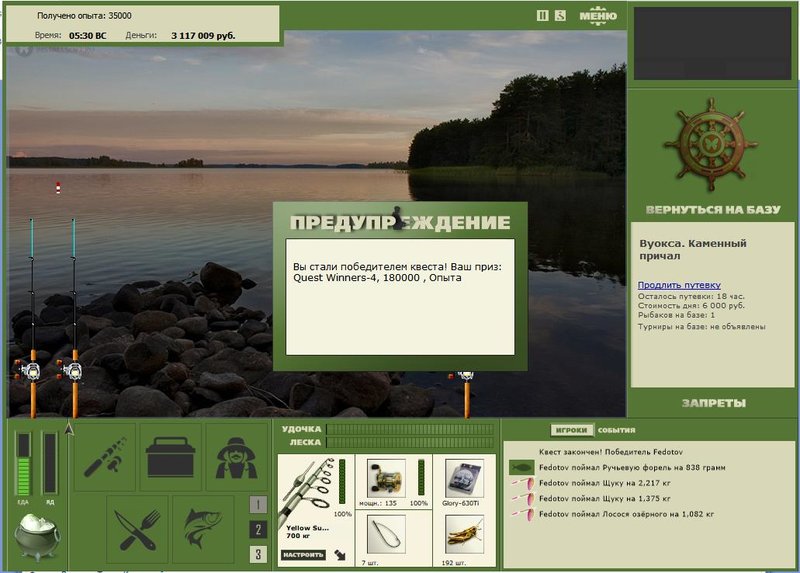Open the МЕНЮ gear menu
The height and width of the screenshot is (573, 800).
598,15
